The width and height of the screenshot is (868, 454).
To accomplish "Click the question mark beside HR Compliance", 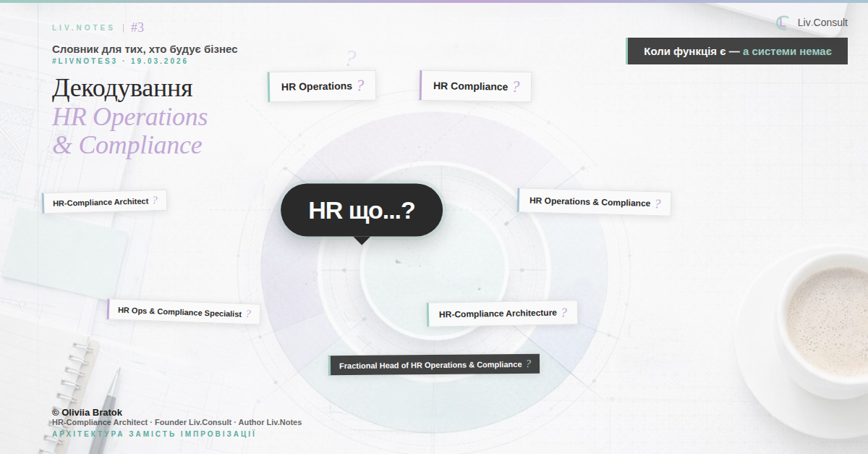I will 516,87.
